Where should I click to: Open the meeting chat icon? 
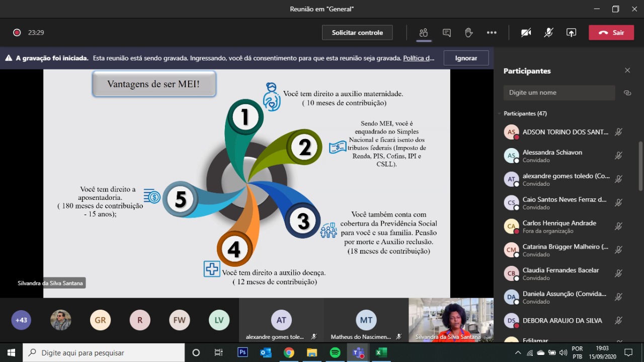pos(446,33)
